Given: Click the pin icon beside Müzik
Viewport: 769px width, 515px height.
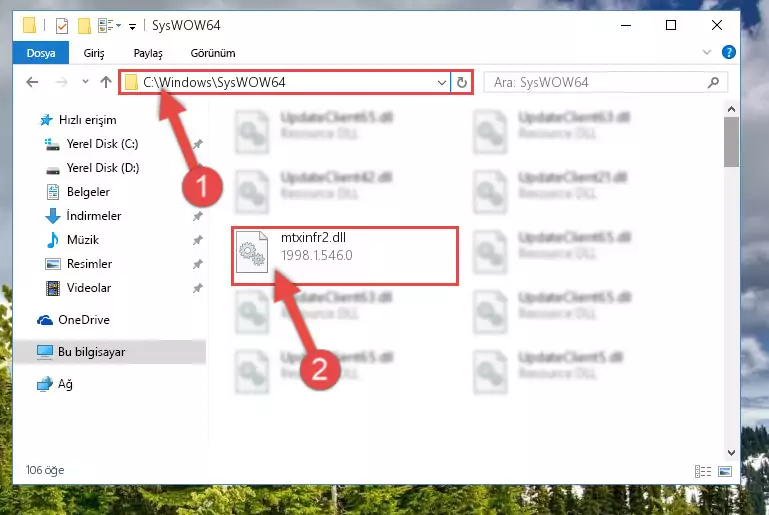Looking at the screenshot, I should tap(198, 240).
